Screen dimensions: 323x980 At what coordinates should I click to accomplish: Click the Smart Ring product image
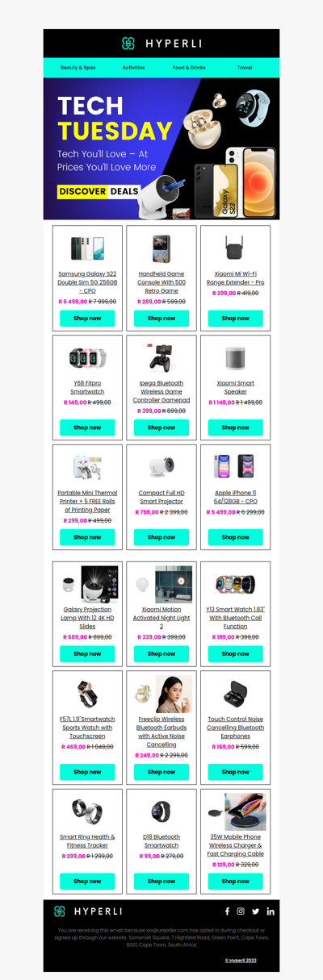coord(87,811)
